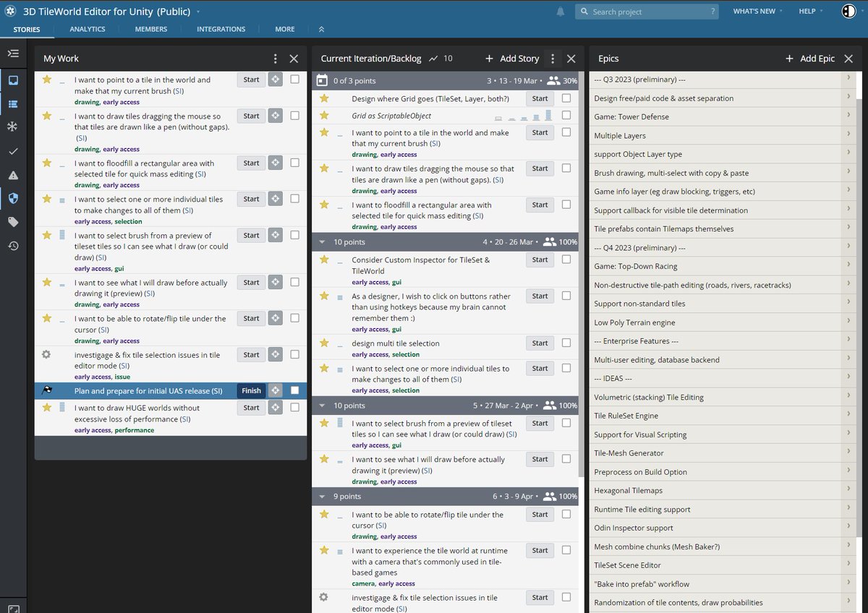Viewport: 868px width, 613px height.
Task: Tick checkbox for 'point to a tile' in My Work
Action: [294, 80]
